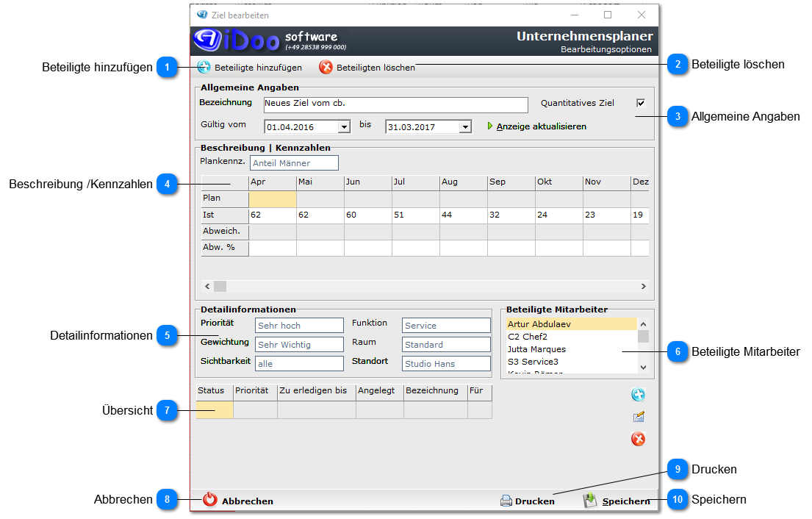Click the Standort field showing Studio Hans
The image size is (812, 519).
point(446,364)
